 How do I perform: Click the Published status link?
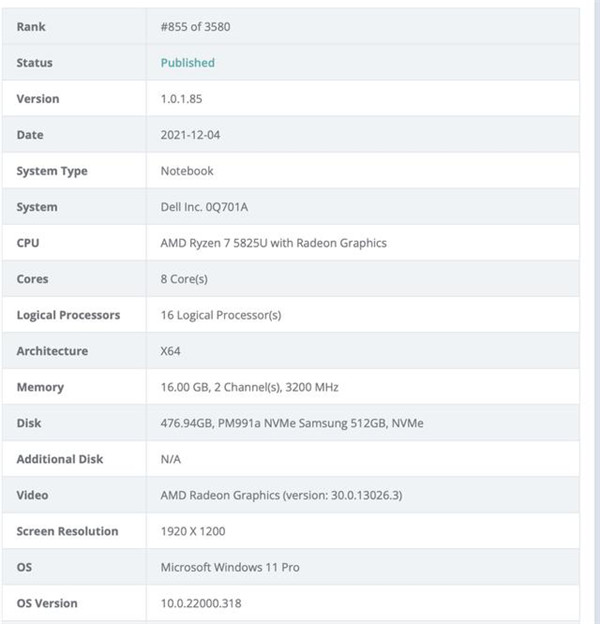tap(187, 62)
